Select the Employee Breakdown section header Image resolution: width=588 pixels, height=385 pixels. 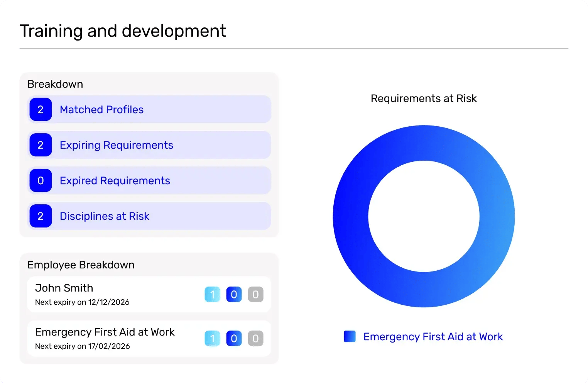coord(81,265)
